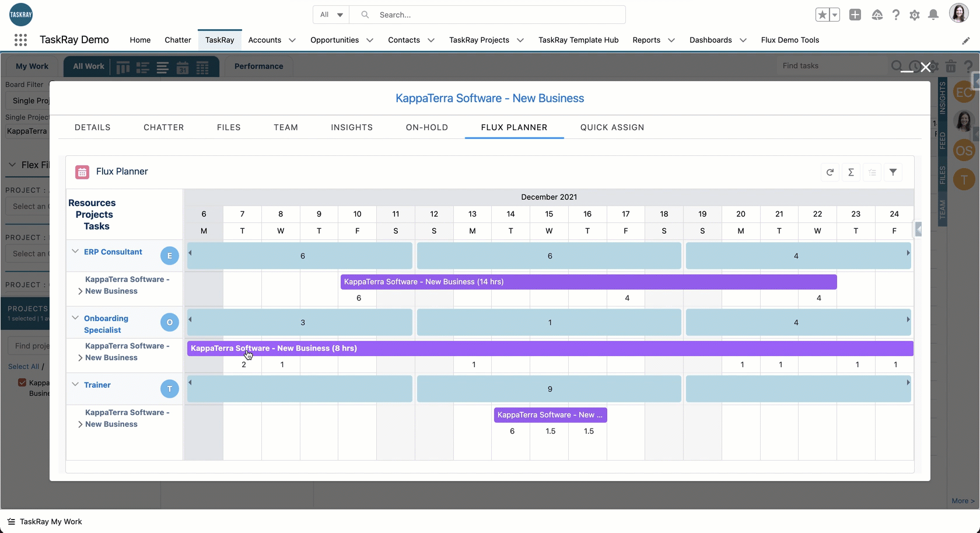The image size is (980, 533).
Task: Switch to the plain list view icon
Action: point(163,68)
